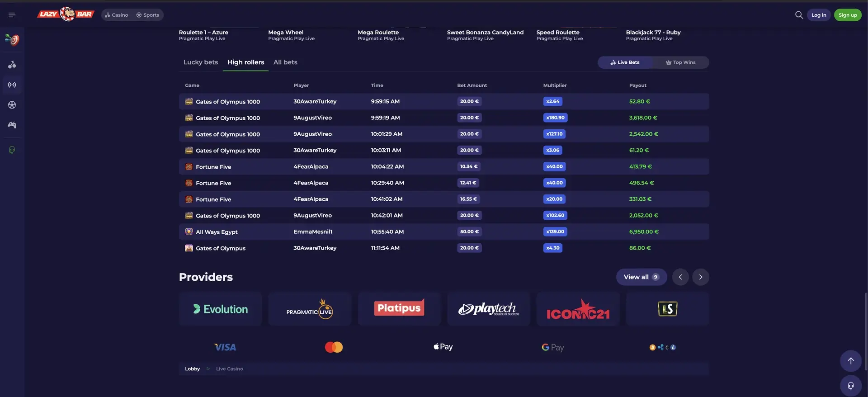Switch toggle to Live Bets
868x397 pixels.
coord(625,62)
